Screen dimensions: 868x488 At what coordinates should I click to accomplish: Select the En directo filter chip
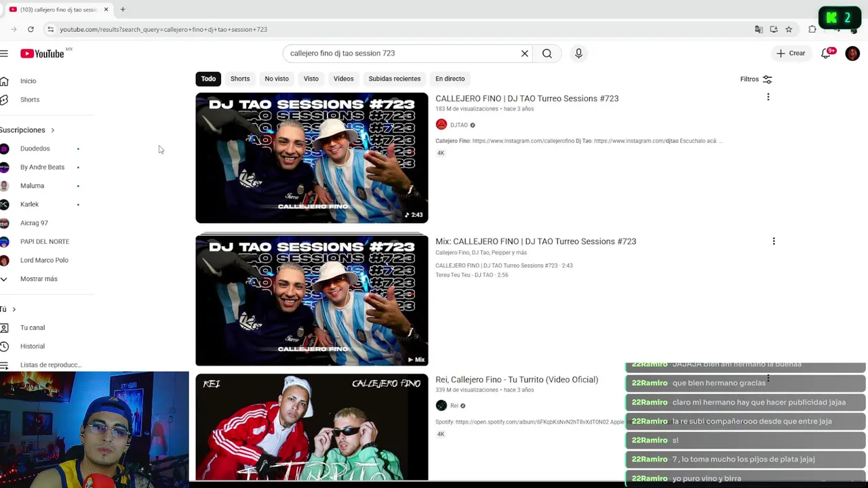pos(450,79)
